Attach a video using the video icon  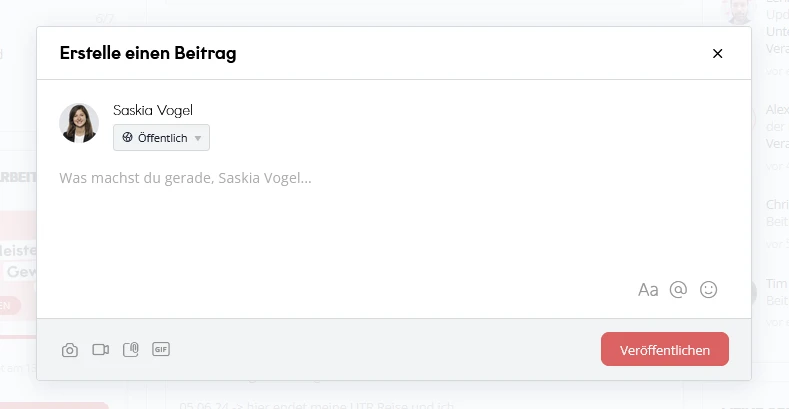100,350
